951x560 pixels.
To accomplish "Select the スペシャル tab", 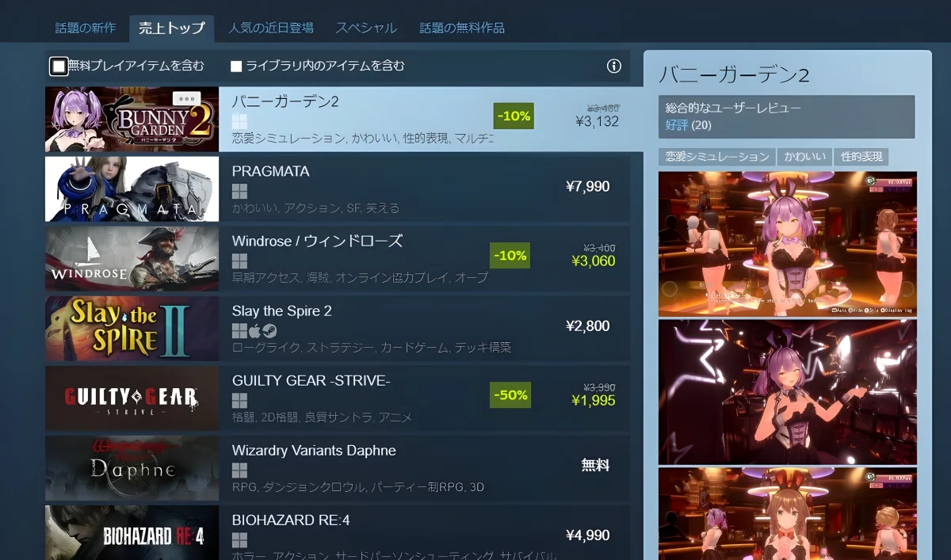I will 366,28.
